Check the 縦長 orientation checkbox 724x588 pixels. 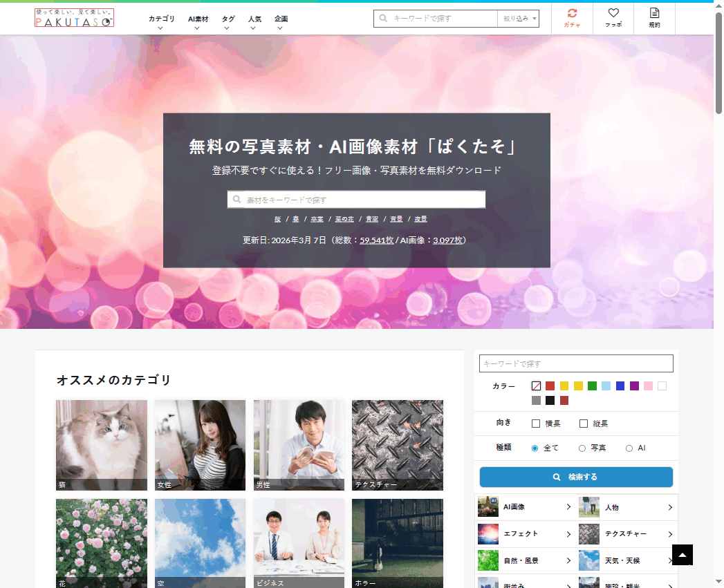pyautogui.click(x=584, y=424)
